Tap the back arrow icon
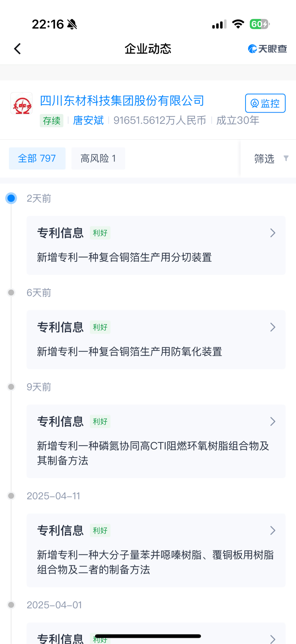 17,49
